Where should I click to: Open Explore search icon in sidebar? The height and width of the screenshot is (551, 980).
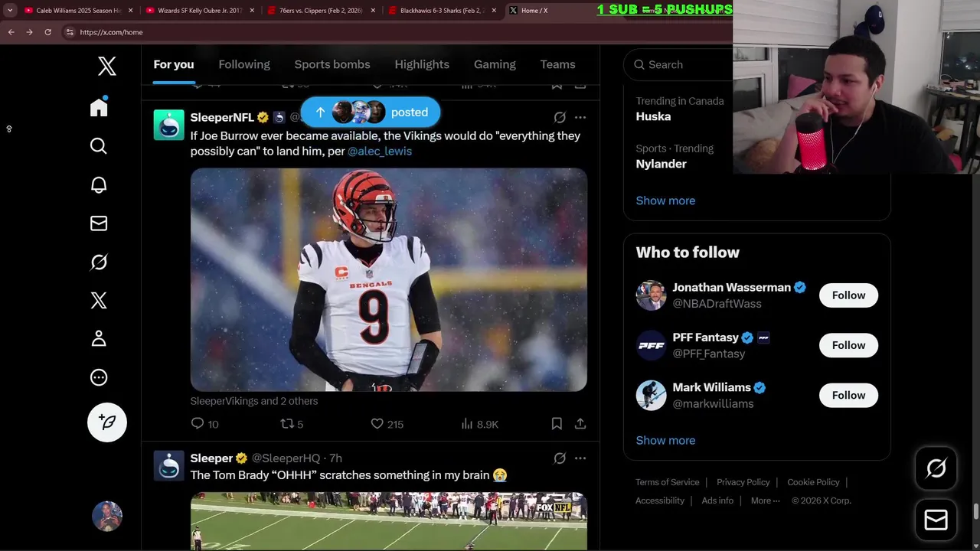click(x=99, y=146)
